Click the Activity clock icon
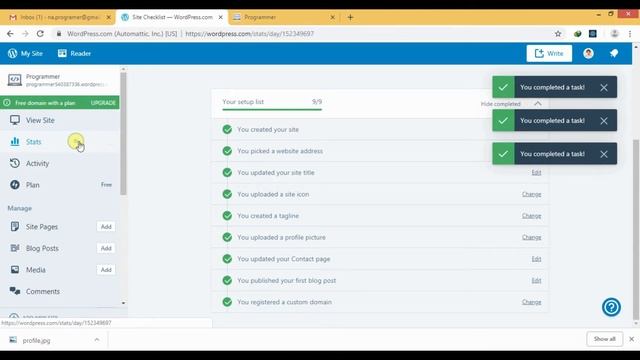Viewport: 640px width, 360px height. pyautogui.click(x=15, y=163)
